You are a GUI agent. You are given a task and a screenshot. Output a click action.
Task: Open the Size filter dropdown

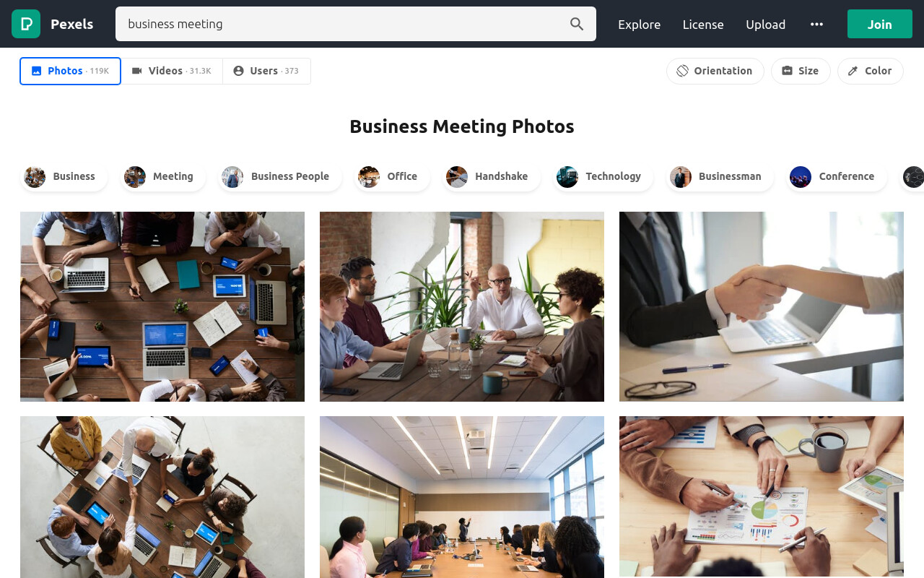pyautogui.click(x=801, y=71)
